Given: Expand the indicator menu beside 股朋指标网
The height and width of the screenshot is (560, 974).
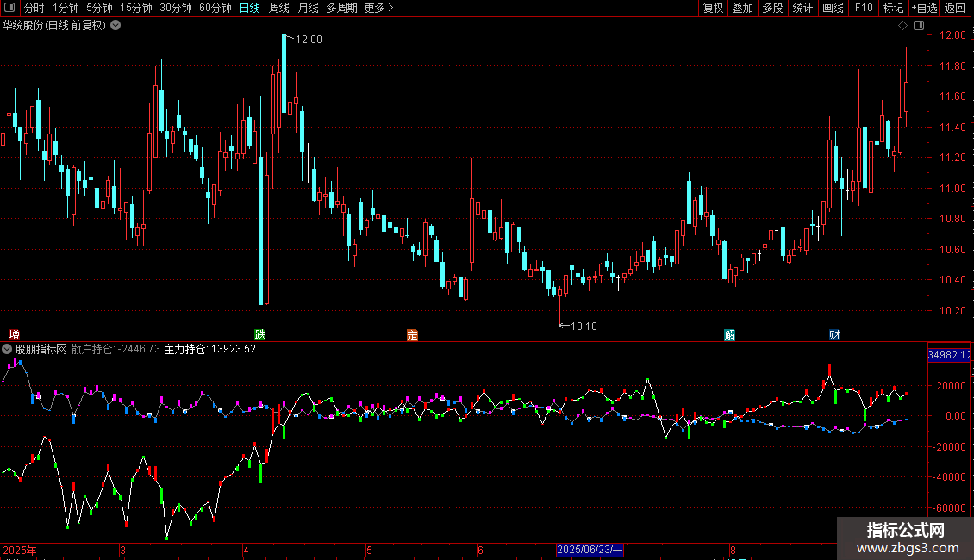Looking at the screenshot, I should point(7,349).
